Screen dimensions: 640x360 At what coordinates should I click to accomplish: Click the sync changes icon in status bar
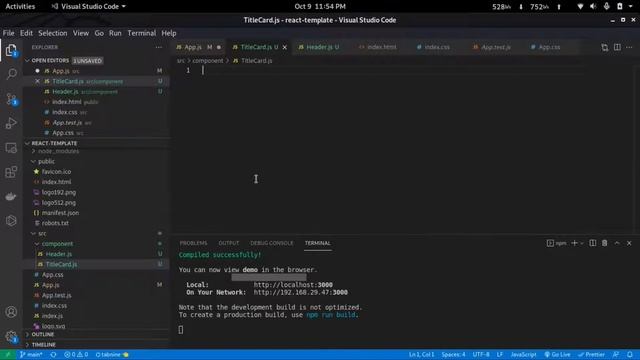pos(53,355)
